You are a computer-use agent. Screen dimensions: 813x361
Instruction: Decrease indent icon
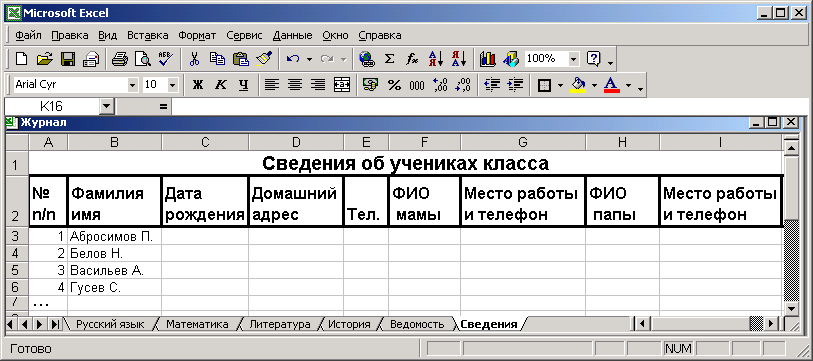pos(492,85)
